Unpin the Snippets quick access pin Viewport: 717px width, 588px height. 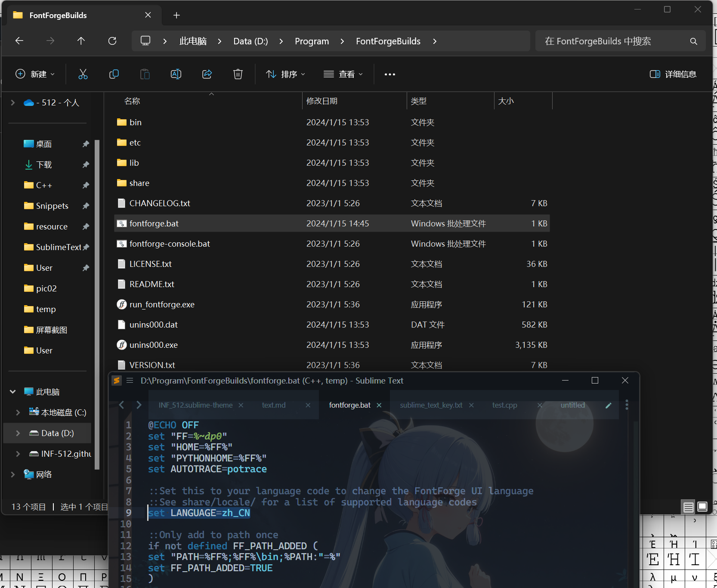tap(86, 206)
